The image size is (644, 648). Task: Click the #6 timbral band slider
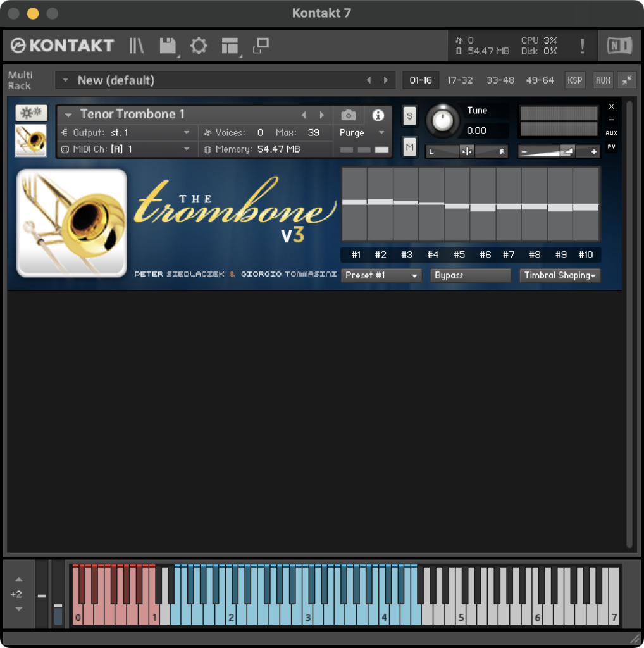pyautogui.click(x=483, y=204)
